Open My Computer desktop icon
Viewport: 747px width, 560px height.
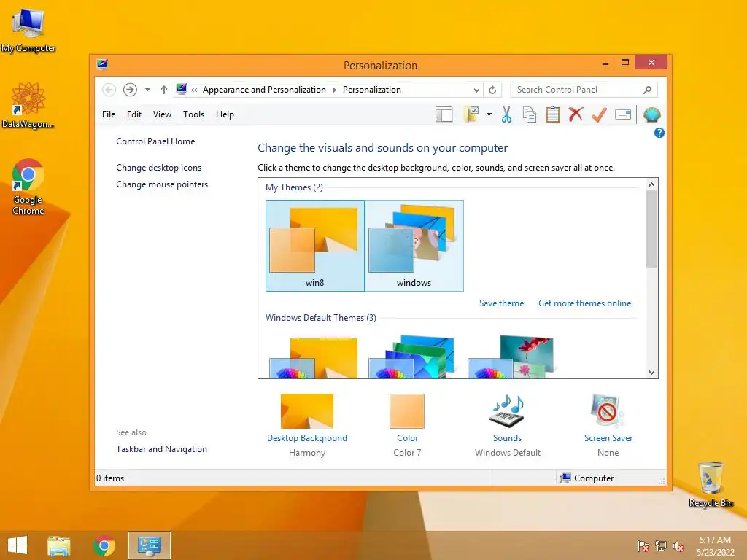(28, 29)
